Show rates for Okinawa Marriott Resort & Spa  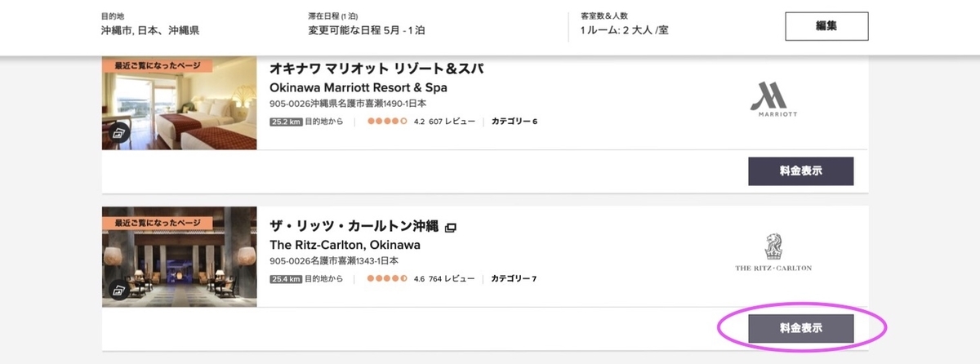[x=800, y=171]
